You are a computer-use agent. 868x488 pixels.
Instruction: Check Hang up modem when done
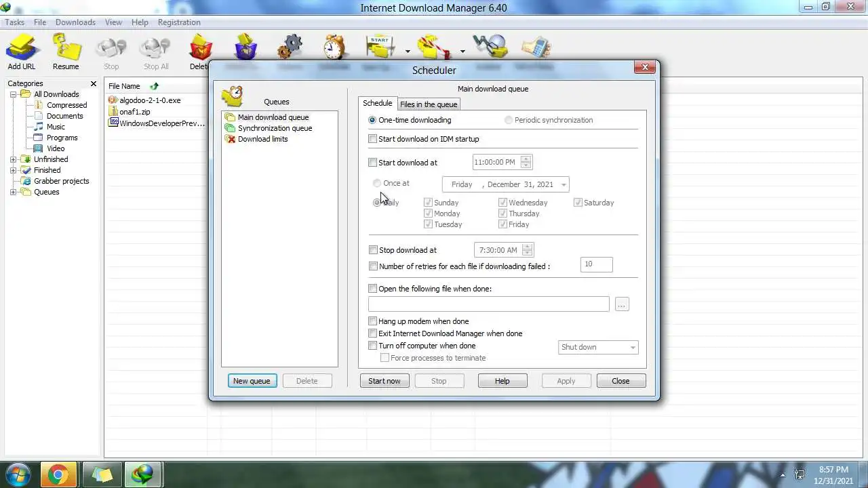[x=372, y=321]
